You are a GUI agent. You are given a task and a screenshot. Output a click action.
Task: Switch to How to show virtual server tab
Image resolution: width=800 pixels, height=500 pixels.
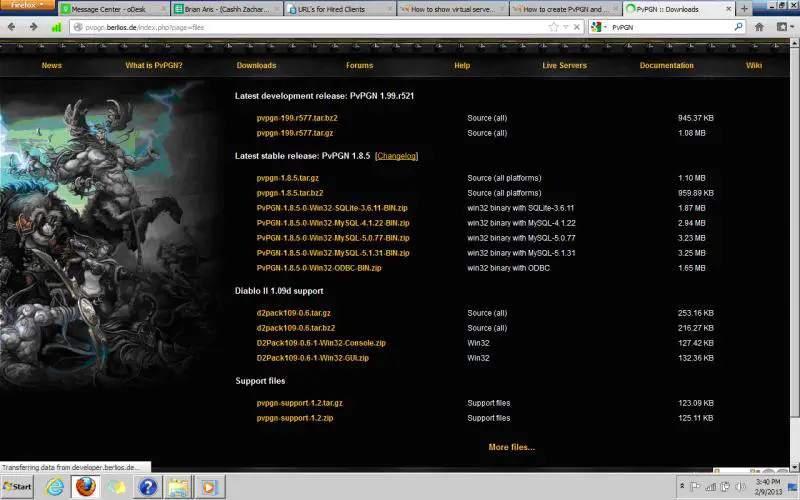click(x=453, y=9)
